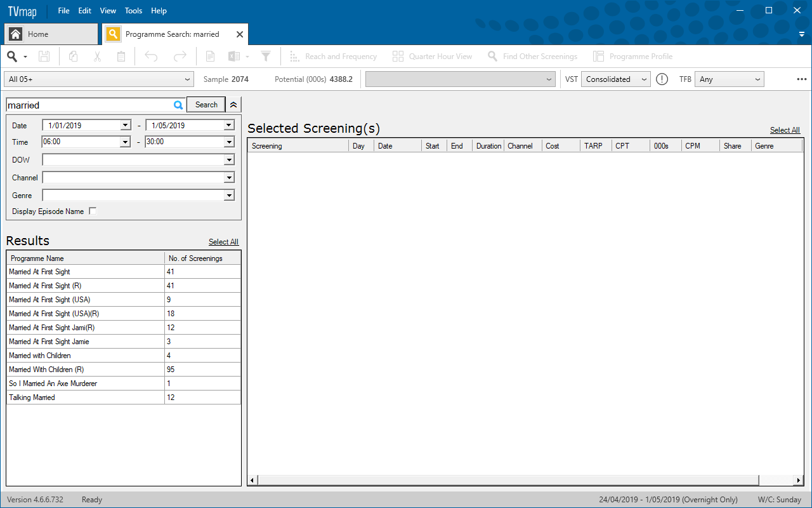Open the start time 06:00 dropdown
The image size is (812, 508).
pos(125,142)
